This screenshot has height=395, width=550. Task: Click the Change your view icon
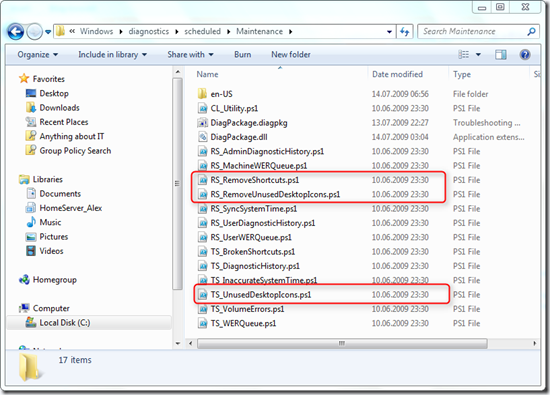tap(464, 54)
